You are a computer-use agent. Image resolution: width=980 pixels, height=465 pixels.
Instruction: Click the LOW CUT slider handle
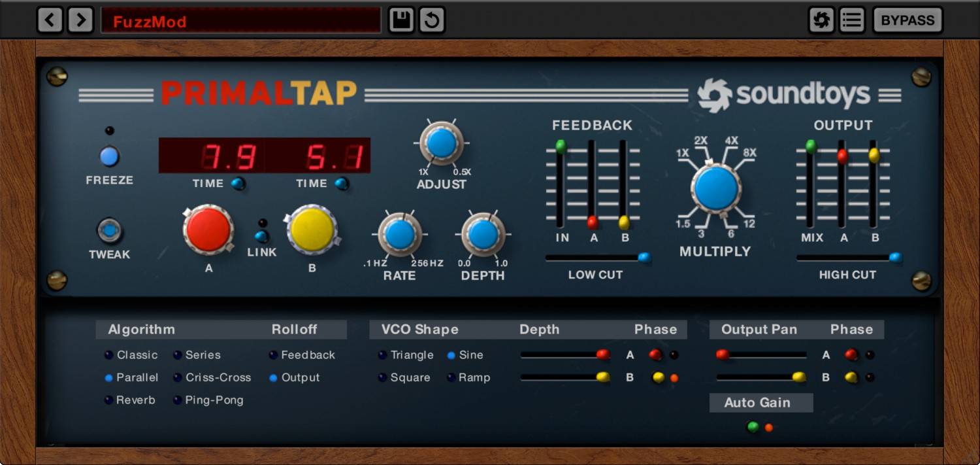pyautogui.click(x=644, y=258)
